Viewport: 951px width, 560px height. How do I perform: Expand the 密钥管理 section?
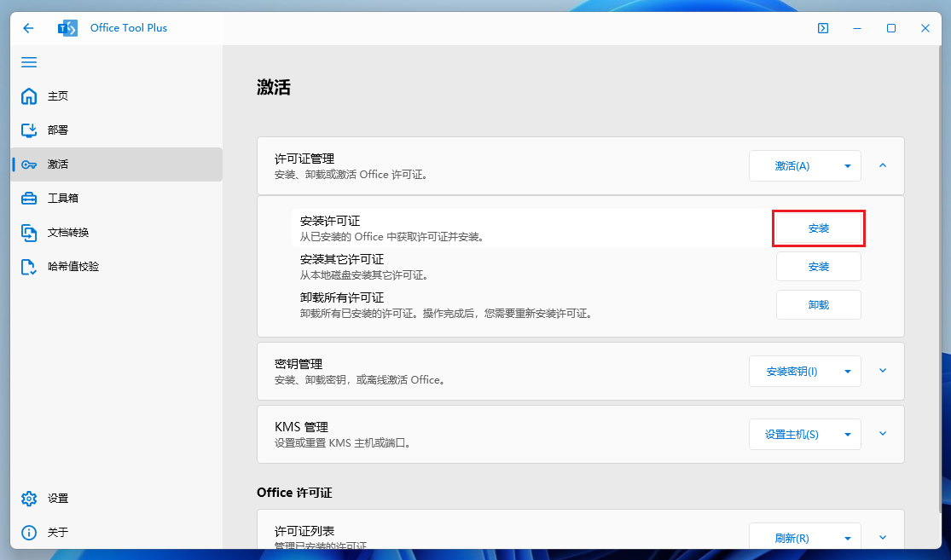click(x=883, y=371)
